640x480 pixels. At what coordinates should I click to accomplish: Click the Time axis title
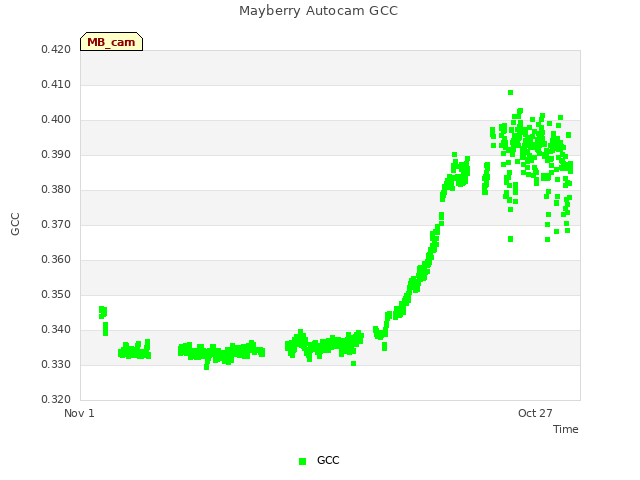(566, 429)
